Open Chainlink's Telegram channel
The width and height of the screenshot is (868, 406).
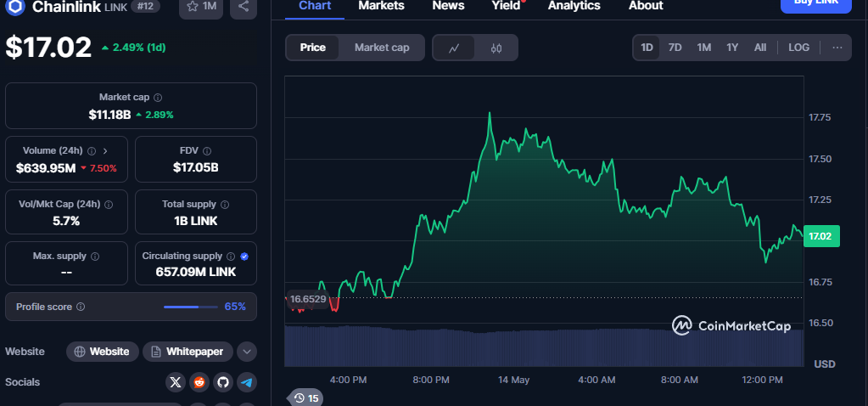[247, 382]
